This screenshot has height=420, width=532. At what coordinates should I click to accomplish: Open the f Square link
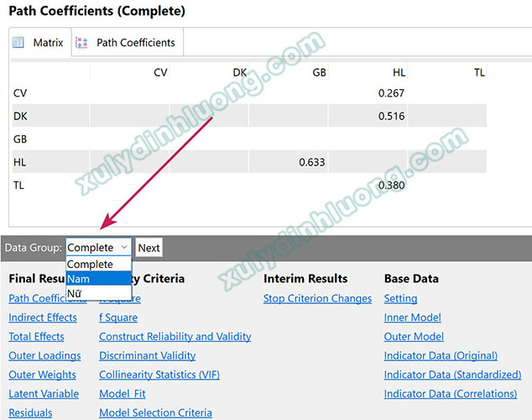click(118, 318)
